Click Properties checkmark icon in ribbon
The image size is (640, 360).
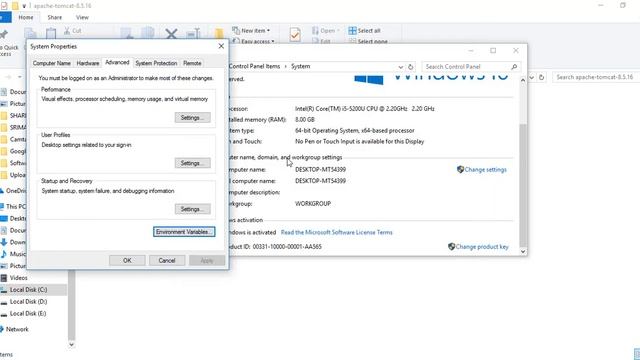(295, 35)
